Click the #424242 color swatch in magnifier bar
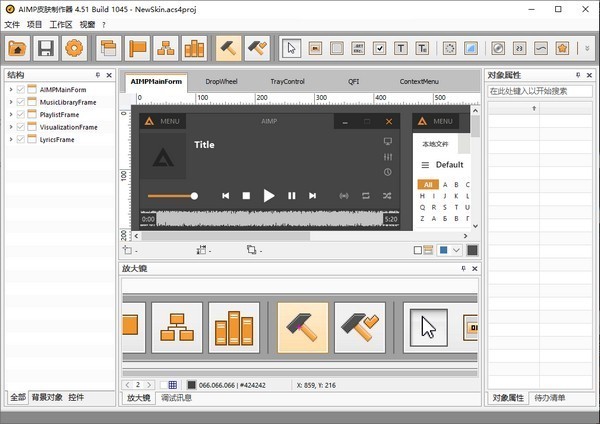 click(192, 385)
